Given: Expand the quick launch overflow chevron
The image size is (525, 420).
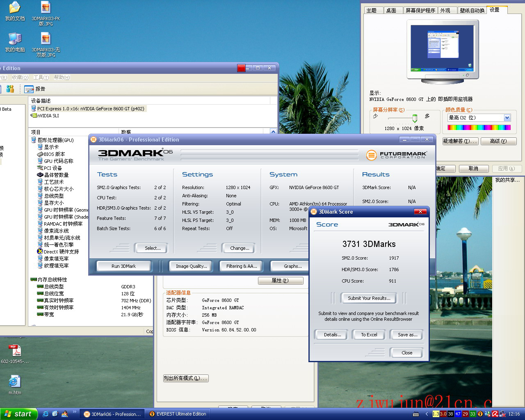Looking at the screenshot, I should [74, 412].
